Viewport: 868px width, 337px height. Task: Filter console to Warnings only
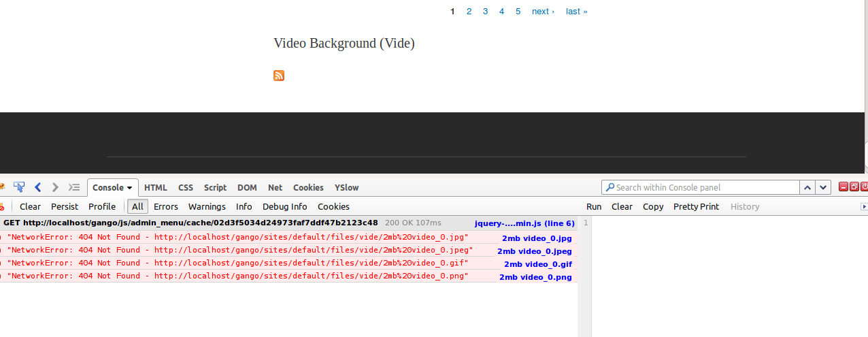click(x=207, y=206)
